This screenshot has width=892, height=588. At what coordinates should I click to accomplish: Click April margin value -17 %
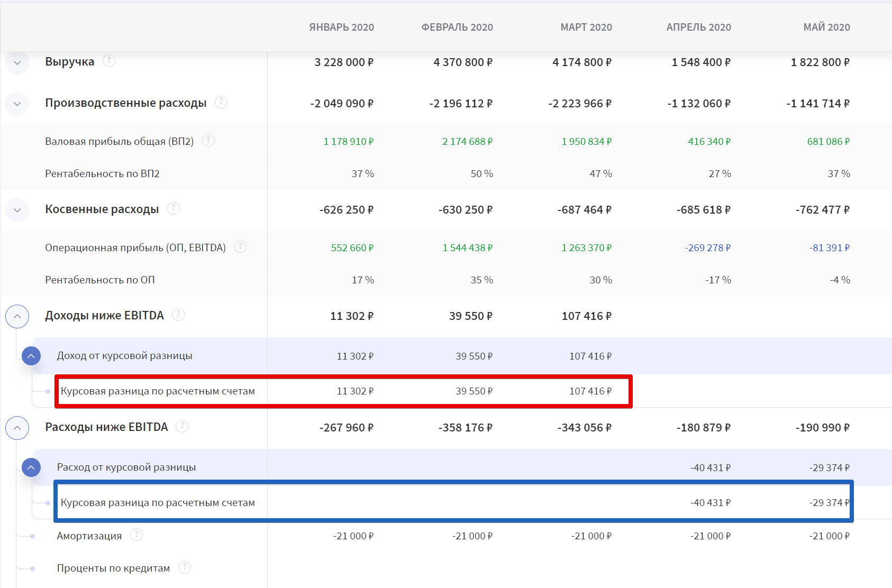coord(718,280)
